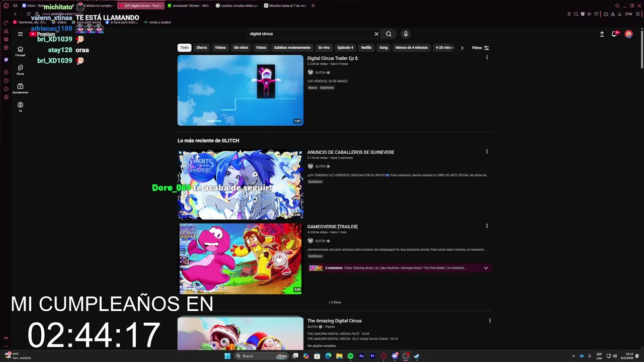The width and height of the screenshot is (644, 362).
Task: Click the Digital Circus Trailer Ep 8 thumbnail
Action: pos(240,90)
